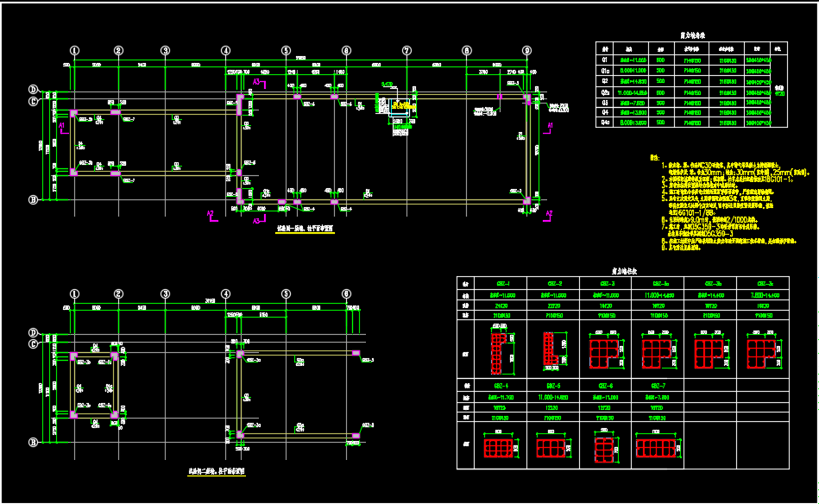Click the GBZ-6 header cell in column table
819x504 pixels.
coord(605,386)
